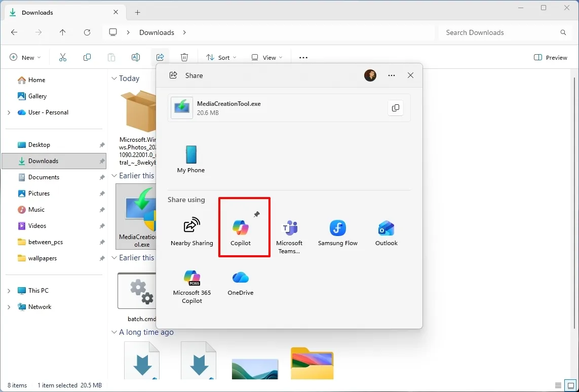The image size is (579, 392).
Task: Share using Microsoft Teams
Action: click(289, 237)
